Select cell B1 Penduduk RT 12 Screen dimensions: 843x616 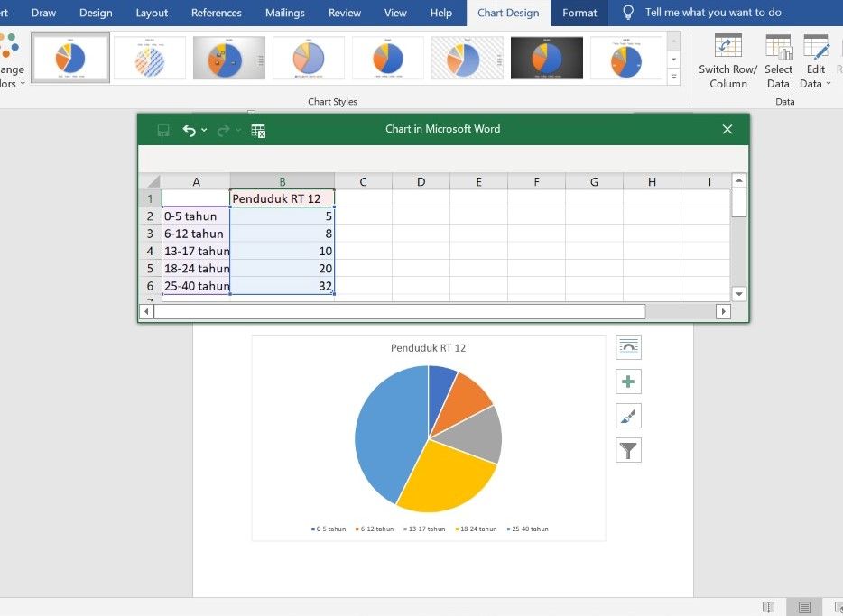pos(282,198)
